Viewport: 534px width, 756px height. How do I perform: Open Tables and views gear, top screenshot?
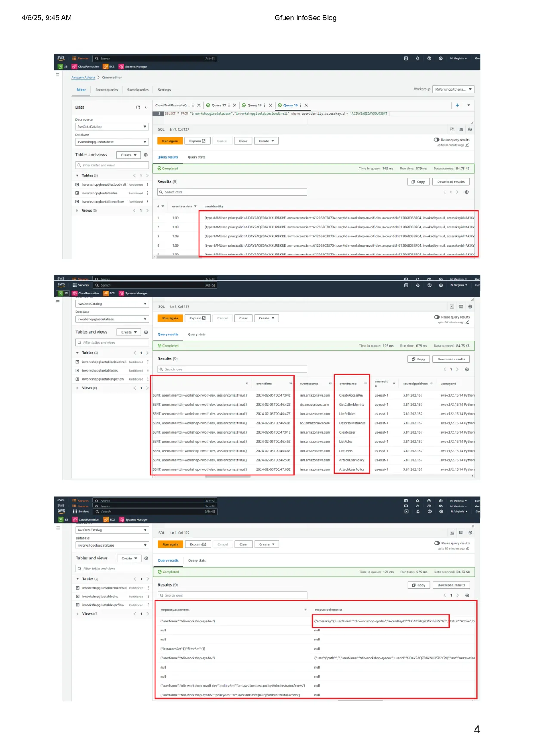point(146,155)
